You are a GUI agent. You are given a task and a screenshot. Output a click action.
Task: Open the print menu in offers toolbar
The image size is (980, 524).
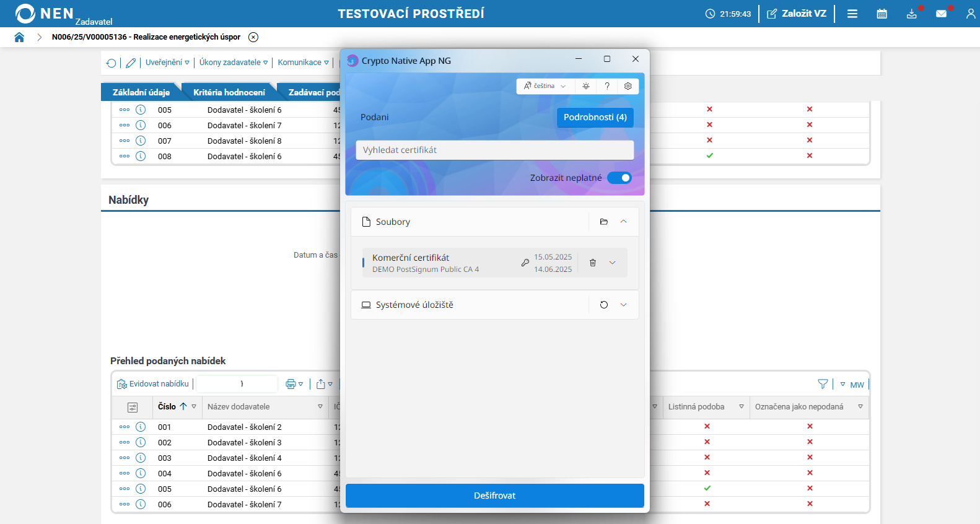294,384
